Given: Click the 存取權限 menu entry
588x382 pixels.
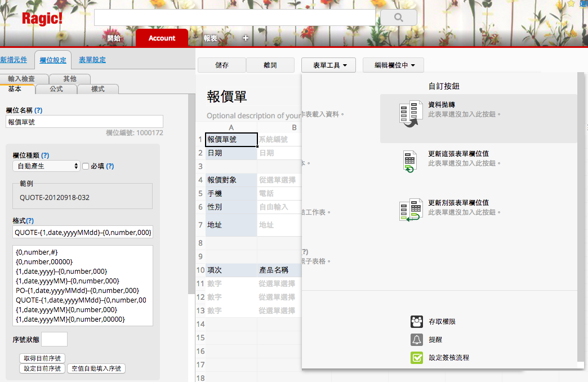Looking at the screenshot, I should 442,322.
